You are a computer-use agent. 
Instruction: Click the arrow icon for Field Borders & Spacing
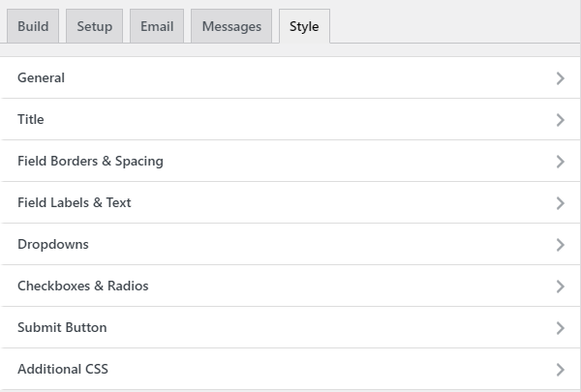[x=560, y=162]
